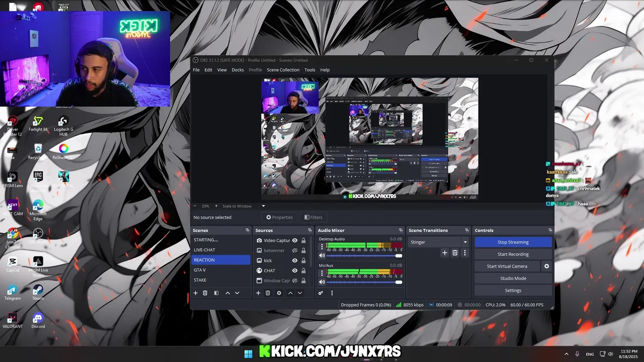Move scene up in Scenes toolbar

tap(227, 293)
